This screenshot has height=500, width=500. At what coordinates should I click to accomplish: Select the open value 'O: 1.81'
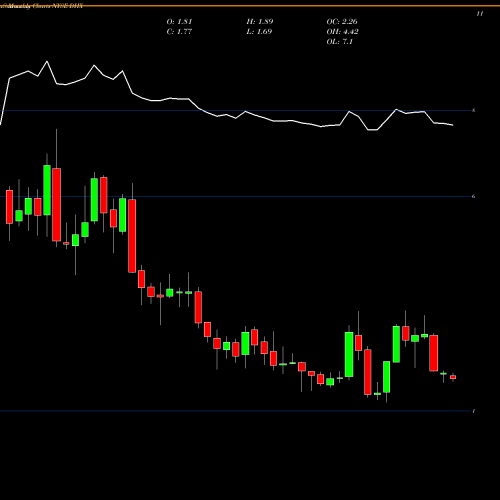(179, 22)
